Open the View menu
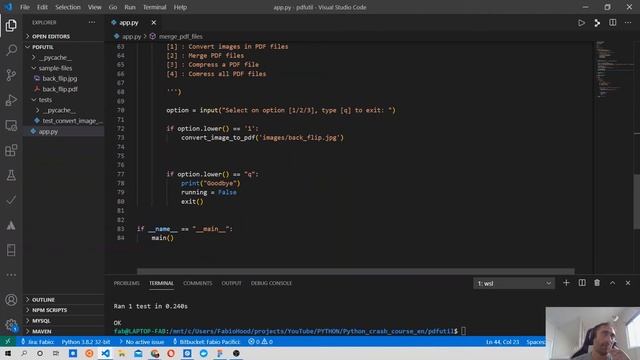The height and width of the screenshot is (360, 640). point(94,7)
